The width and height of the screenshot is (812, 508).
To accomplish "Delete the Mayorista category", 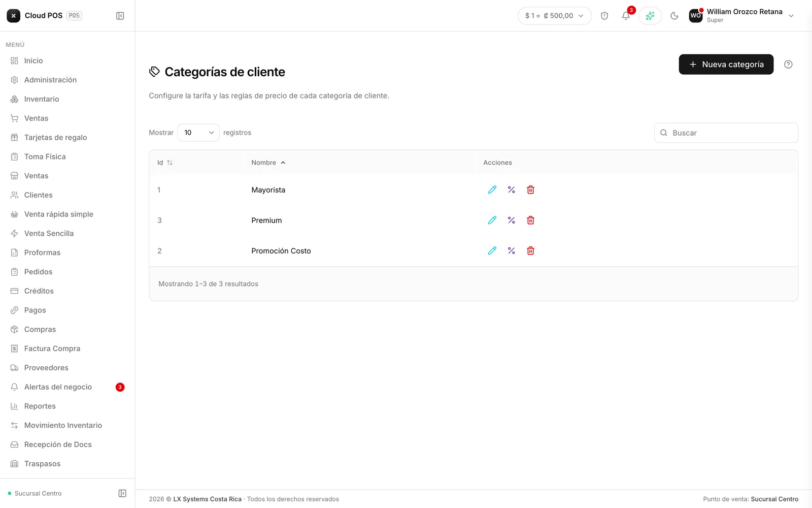I will (530, 190).
